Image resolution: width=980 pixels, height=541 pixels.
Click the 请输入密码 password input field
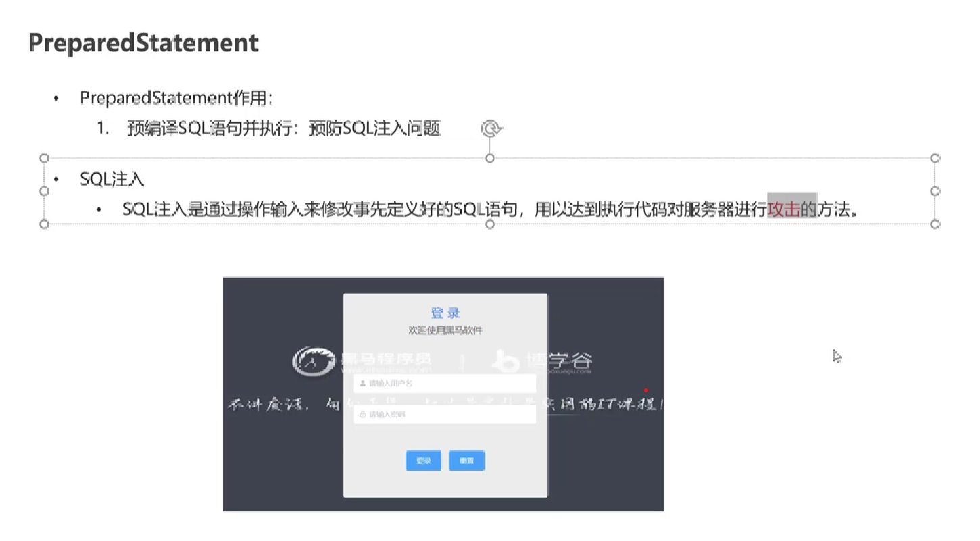[445, 414]
